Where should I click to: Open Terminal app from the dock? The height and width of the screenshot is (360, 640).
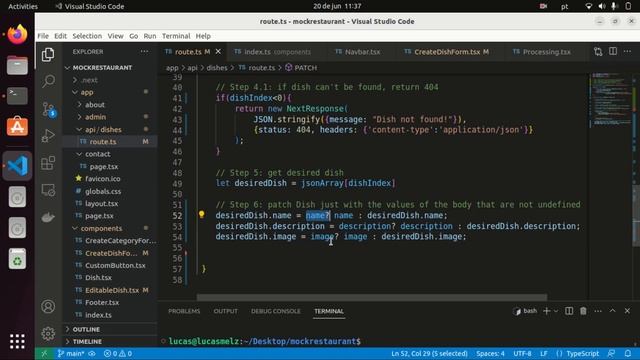pos(17,96)
